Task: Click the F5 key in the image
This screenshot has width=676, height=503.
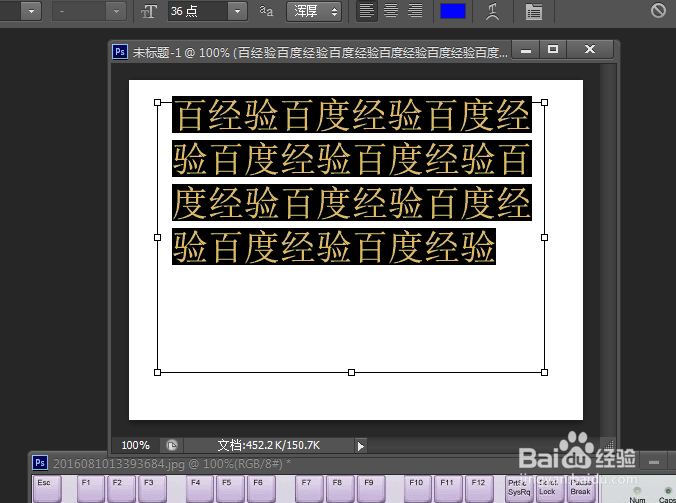Action: click(230, 488)
